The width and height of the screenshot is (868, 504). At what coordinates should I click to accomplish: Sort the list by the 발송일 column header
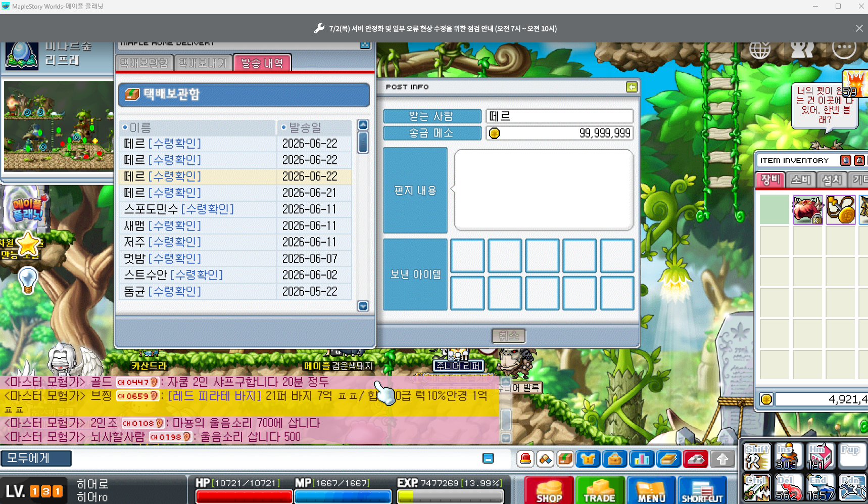click(x=314, y=127)
